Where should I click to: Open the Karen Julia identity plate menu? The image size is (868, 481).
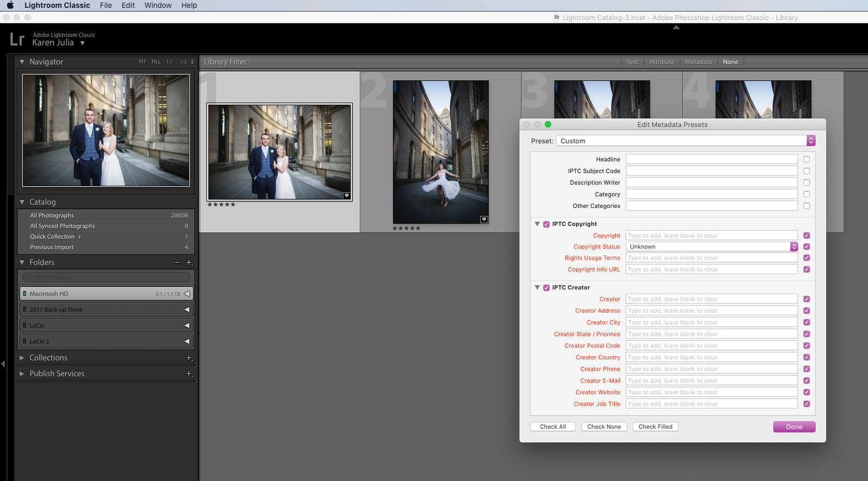tap(82, 43)
